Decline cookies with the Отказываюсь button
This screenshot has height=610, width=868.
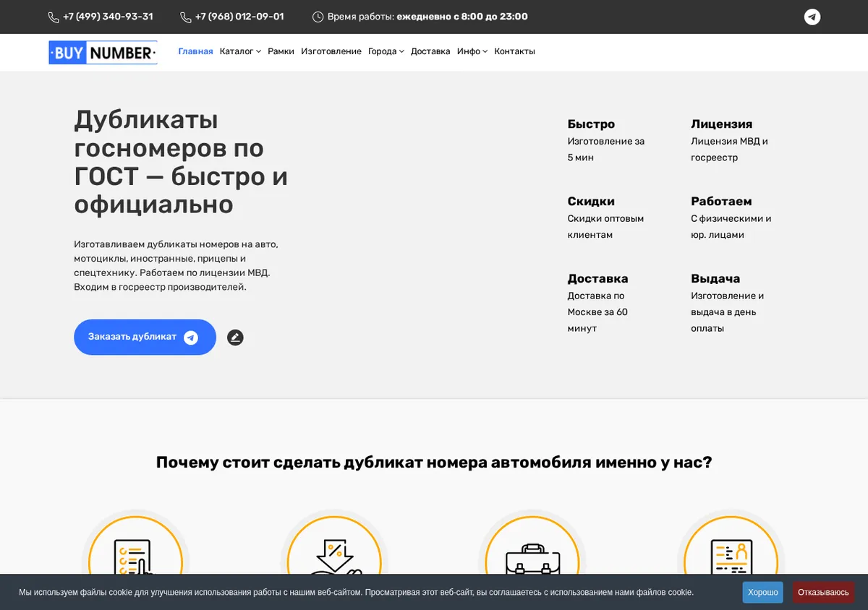coord(823,593)
